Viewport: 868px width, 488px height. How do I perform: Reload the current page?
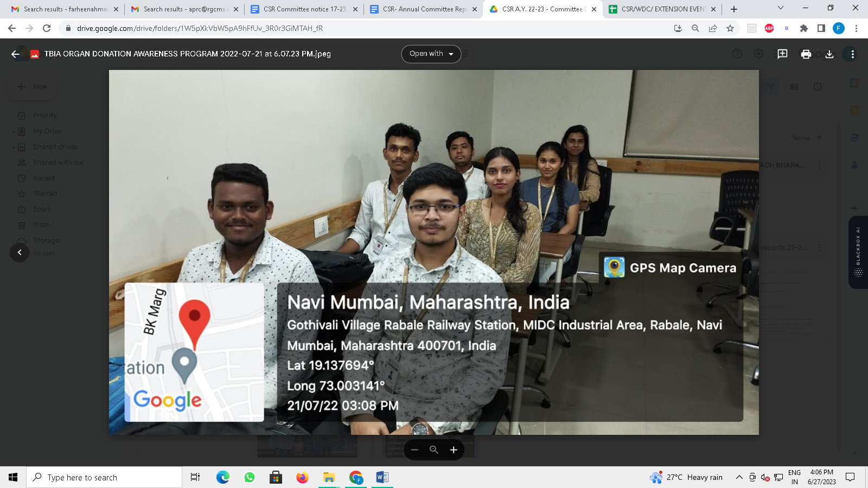click(x=47, y=28)
